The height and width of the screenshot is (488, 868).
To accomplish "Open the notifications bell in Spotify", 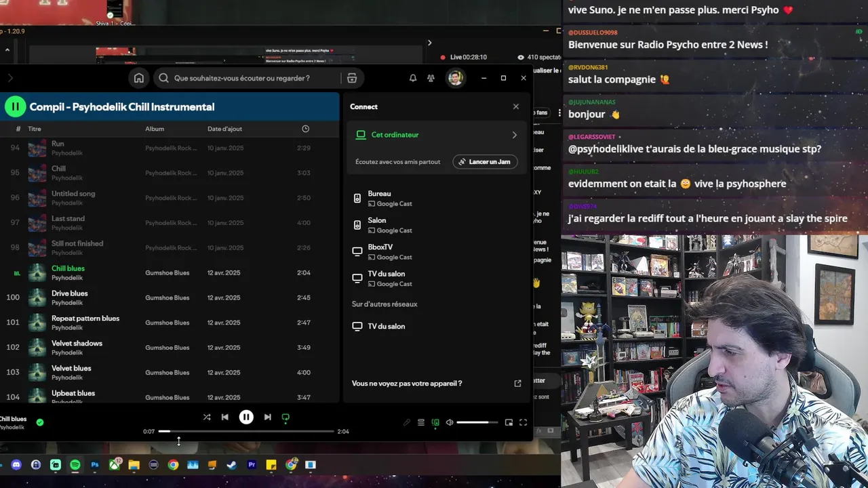I will 413,78.
